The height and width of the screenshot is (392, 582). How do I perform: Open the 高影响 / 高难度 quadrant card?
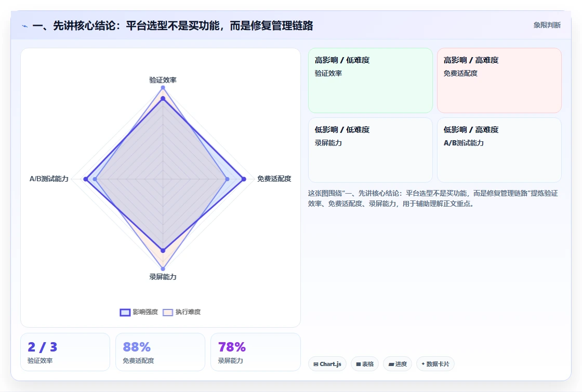(x=499, y=80)
